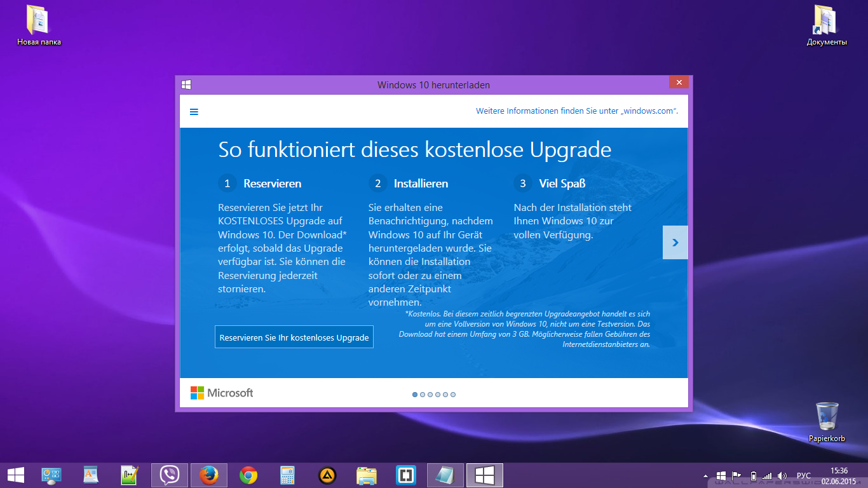Launch WordPad from the taskbar
The width and height of the screenshot is (868, 488).
pos(91,475)
